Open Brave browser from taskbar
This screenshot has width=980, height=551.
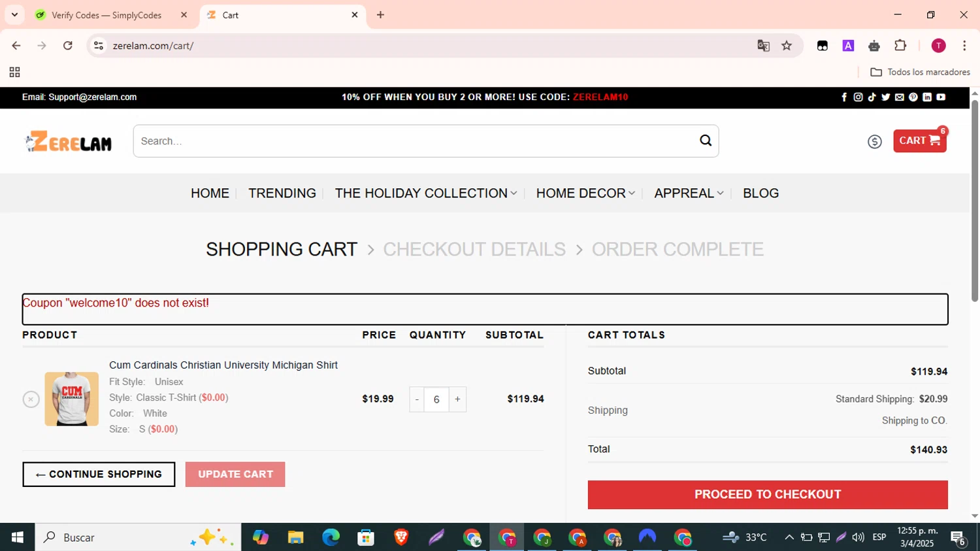pos(401,537)
